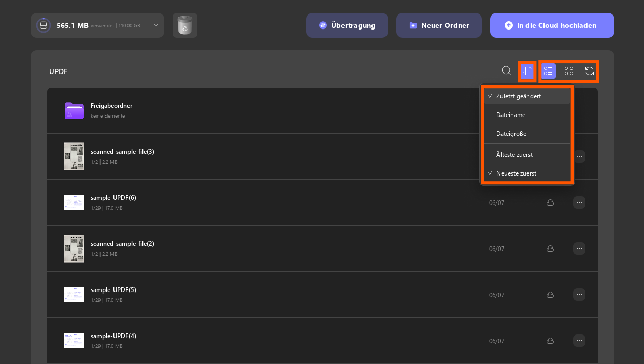
Task: Click cloud icon for sample-UPDF(6)
Action: point(550,202)
